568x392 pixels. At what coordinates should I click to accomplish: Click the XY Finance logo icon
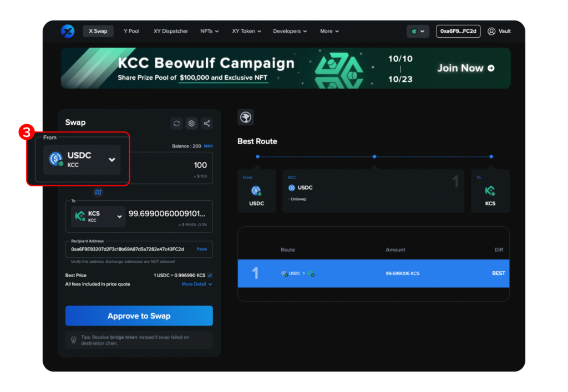pyautogui.click(x=68, y=32)
